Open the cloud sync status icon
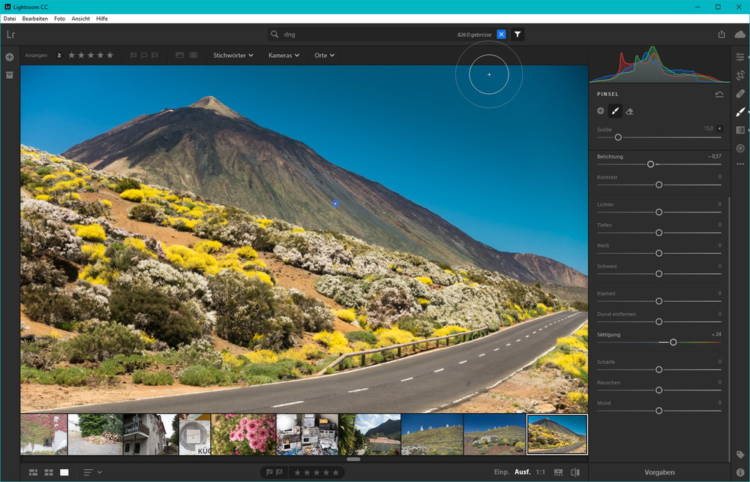750x482 pixels. point(740,34)
